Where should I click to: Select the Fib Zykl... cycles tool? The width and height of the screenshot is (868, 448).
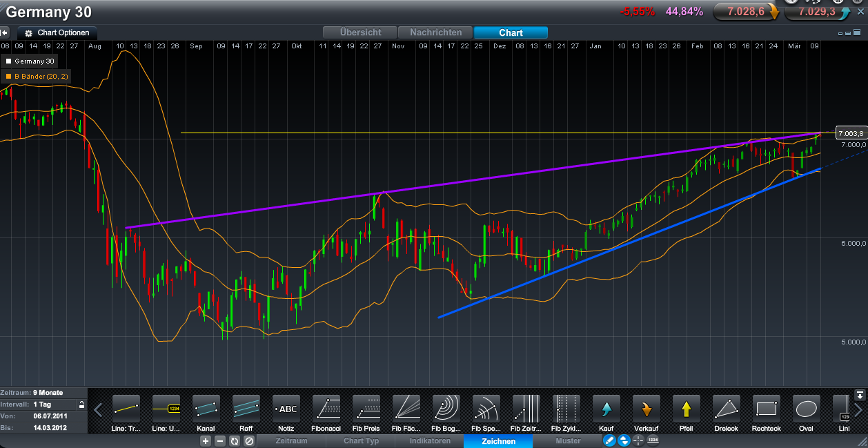566,408
